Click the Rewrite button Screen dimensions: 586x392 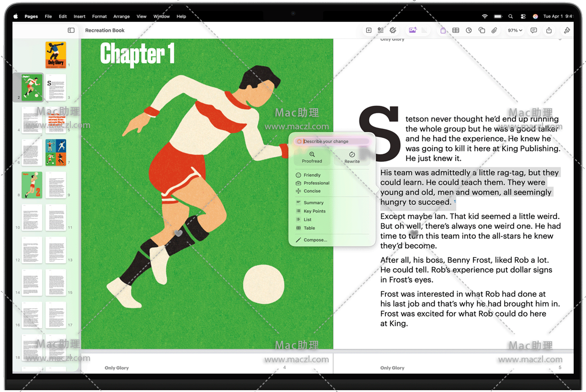pos(352,157)
